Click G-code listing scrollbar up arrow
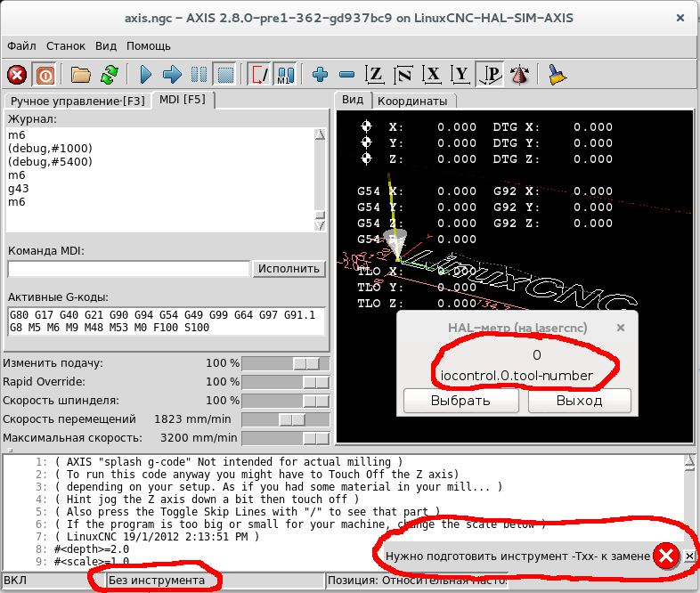The height and width of the screenshot is (593, 700). tap(689, 461)
